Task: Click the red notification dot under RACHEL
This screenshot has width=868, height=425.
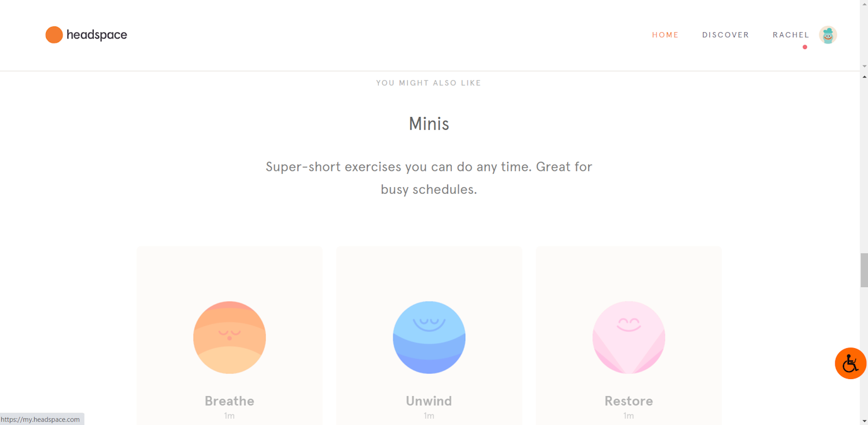Action: (x=805, y=47)
